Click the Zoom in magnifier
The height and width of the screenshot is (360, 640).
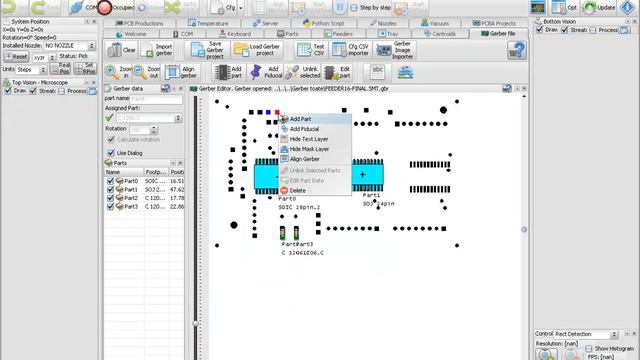[118, 72]
